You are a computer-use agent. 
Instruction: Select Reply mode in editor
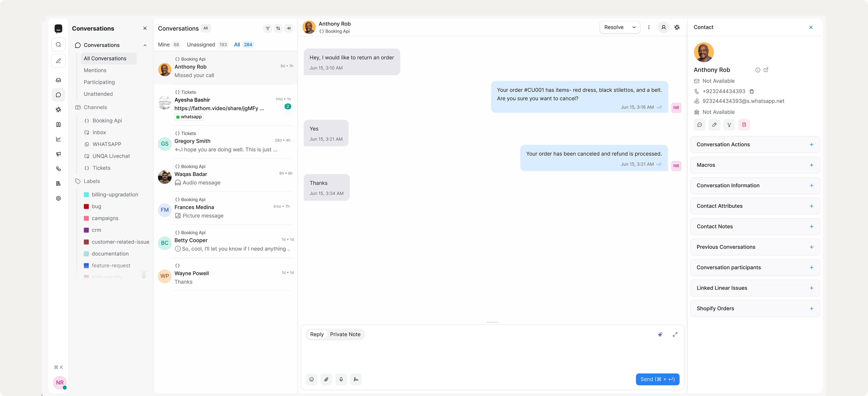[317, 334]
